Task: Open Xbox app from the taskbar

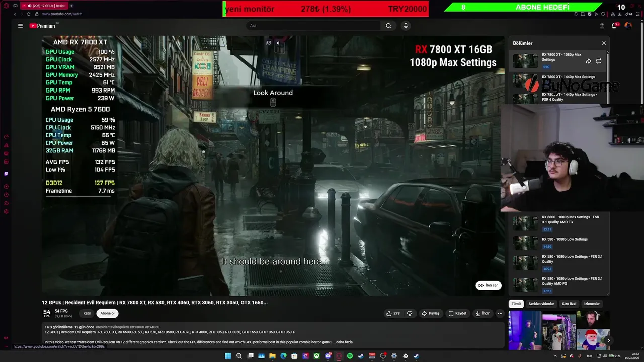Action: [x=316, y=356]
